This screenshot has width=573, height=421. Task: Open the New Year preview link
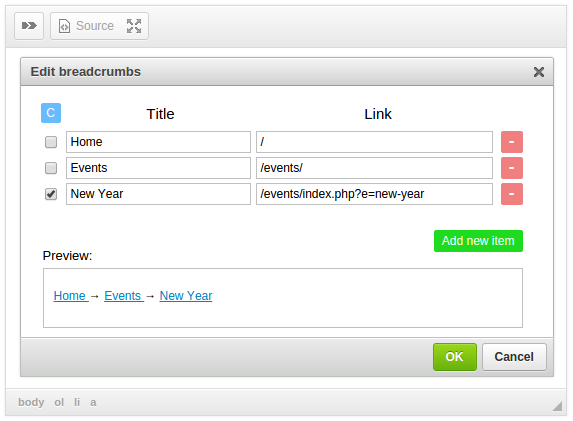[x=186, y=296]
